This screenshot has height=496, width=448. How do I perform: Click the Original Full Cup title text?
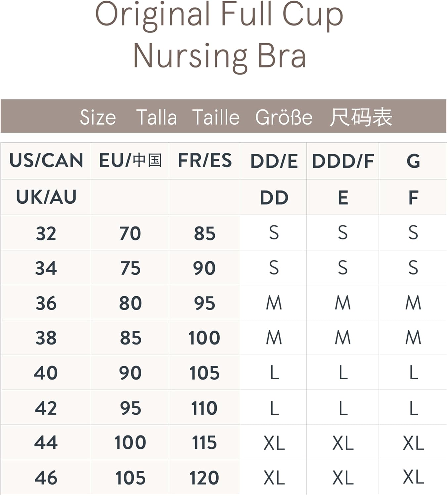(x=219, y=16)
